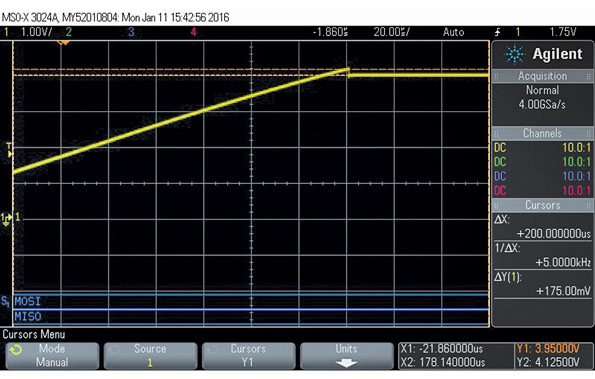Image resolution: width=595 pixels, height=379 pixels.
Task: Click the channel 1 ground level indicator
Action: coord(6,219)
